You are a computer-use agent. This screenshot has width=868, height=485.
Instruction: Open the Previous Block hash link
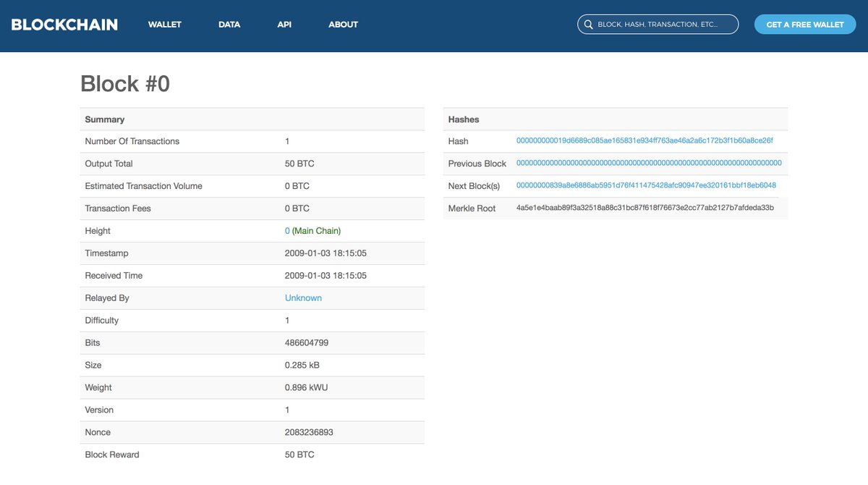647,163
